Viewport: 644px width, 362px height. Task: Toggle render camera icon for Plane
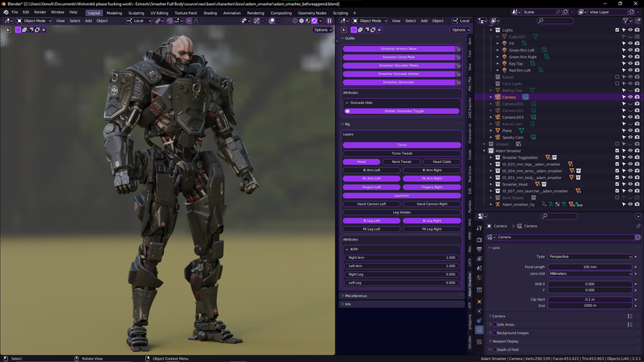[637, 130]
